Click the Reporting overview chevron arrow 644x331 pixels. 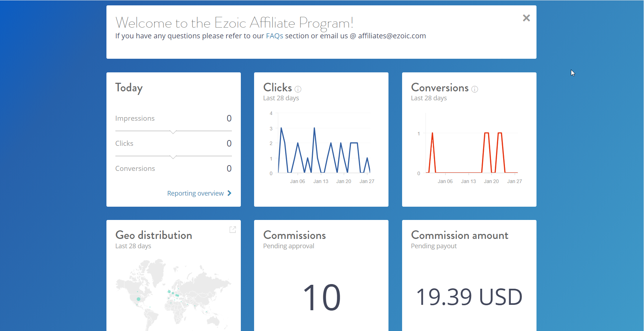[x=229, y=193]
